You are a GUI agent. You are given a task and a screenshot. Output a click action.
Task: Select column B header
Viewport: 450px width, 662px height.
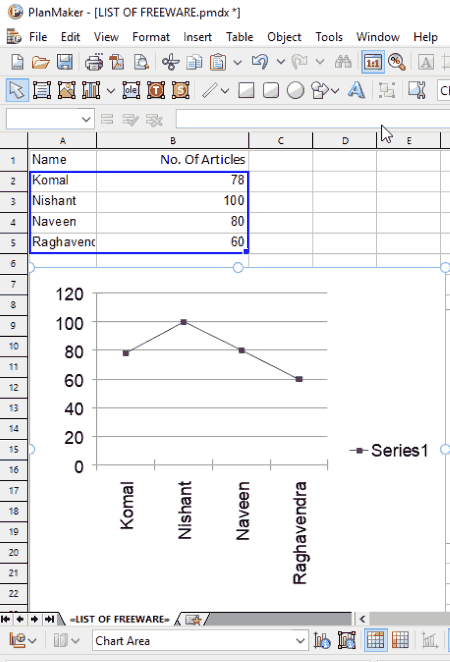[173, 141]
